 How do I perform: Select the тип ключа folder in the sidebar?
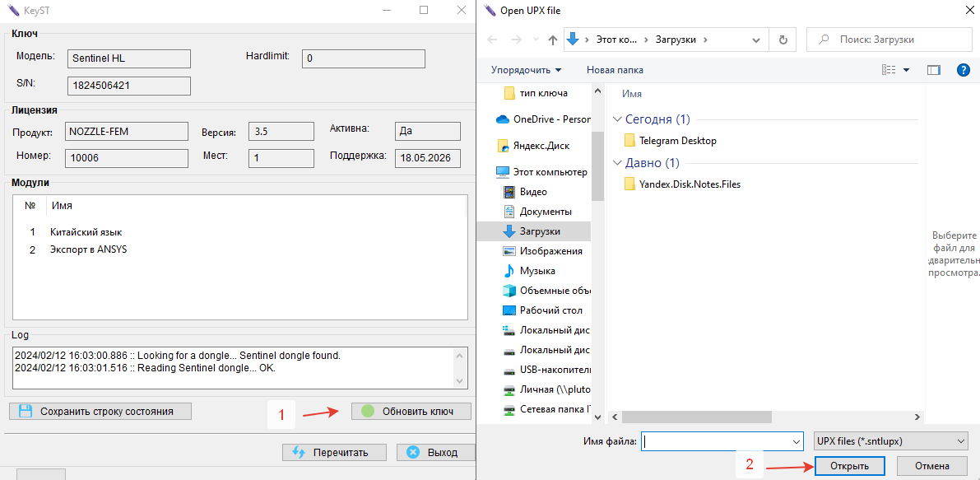point(536,93)
